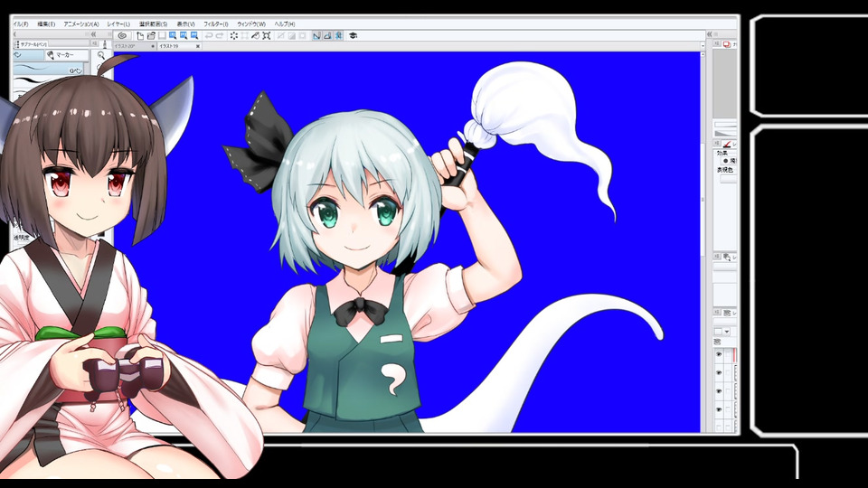Click the Layer palette stack icon

727,313
